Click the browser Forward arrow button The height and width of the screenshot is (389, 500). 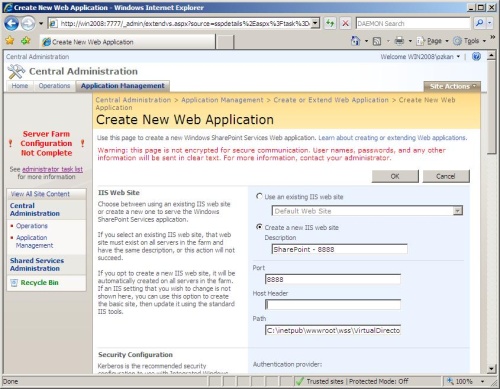point(28,23)
